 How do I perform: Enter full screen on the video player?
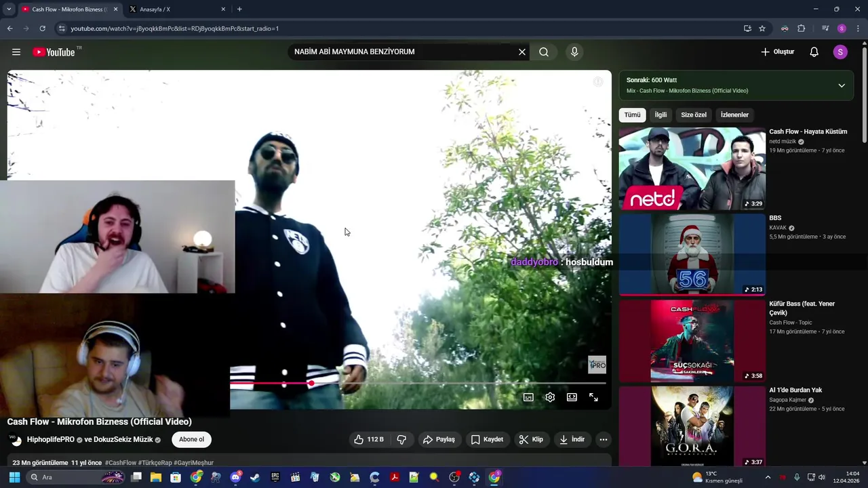(593, 397)
